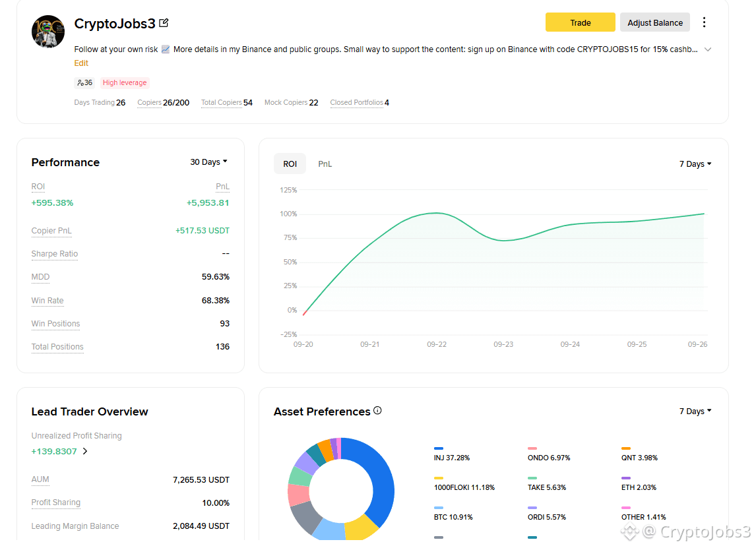Click the Closed Portfolios label
This screenshot has width=756, height=548.
point(357,103)
